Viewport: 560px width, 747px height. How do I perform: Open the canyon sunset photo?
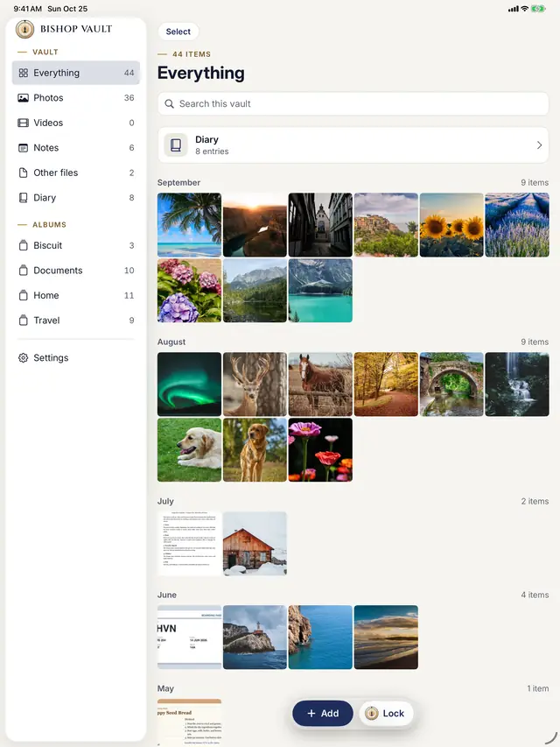(x=255, y=225)
